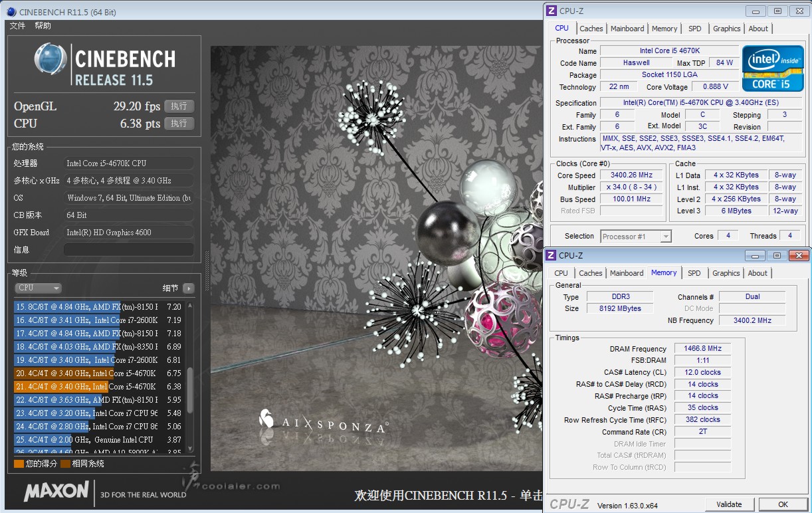Select ranking row 19 with score 6.81
812x513 pixels.
click(x=99, y=360)
